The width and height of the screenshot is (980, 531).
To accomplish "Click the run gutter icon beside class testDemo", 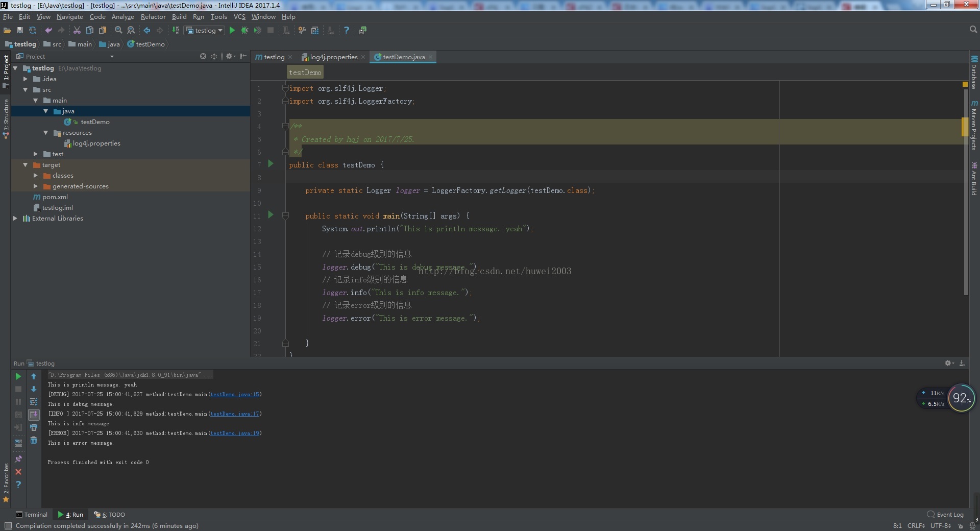I will (271, 164).
